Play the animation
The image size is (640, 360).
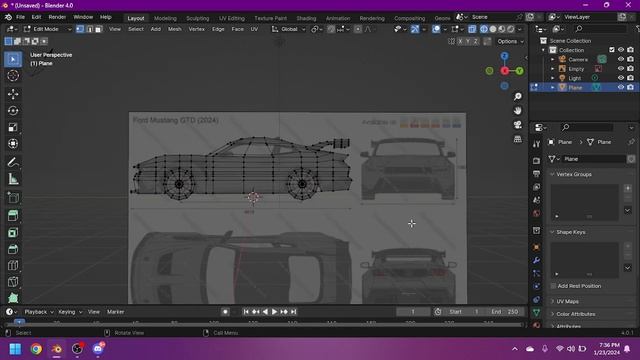[274, 312]
